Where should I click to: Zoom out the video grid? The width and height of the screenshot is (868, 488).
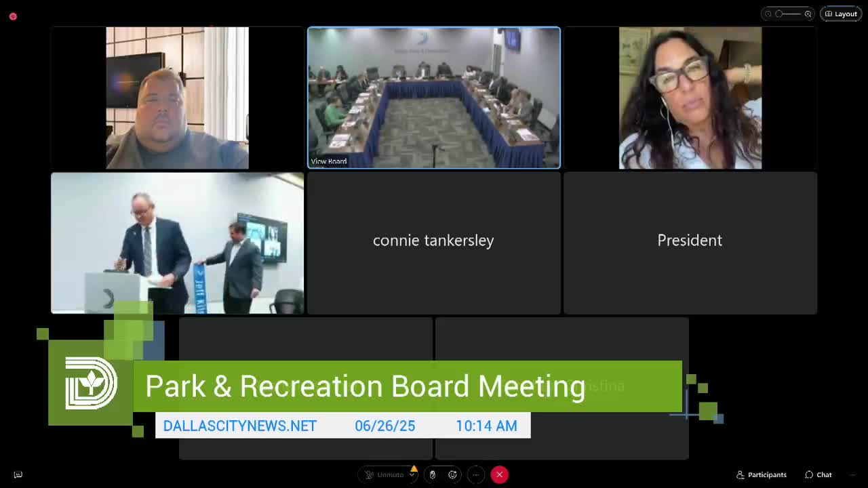point(768,14)
